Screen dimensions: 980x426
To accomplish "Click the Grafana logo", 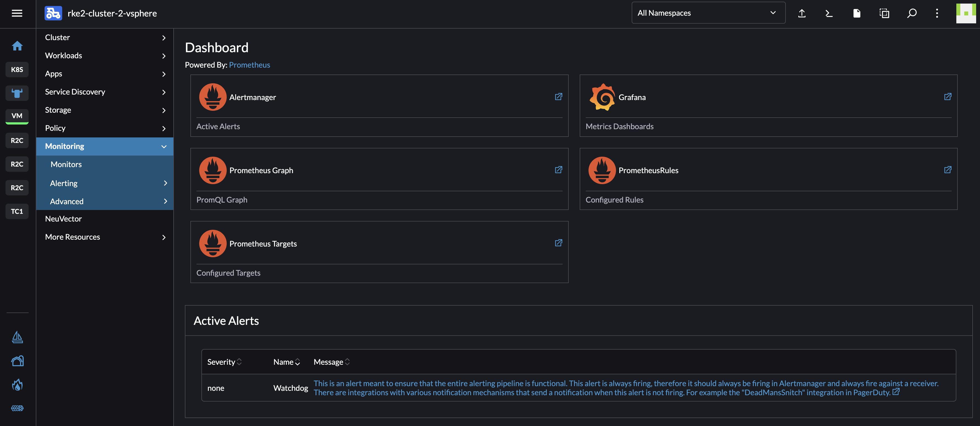I will [x=602, y=97].
